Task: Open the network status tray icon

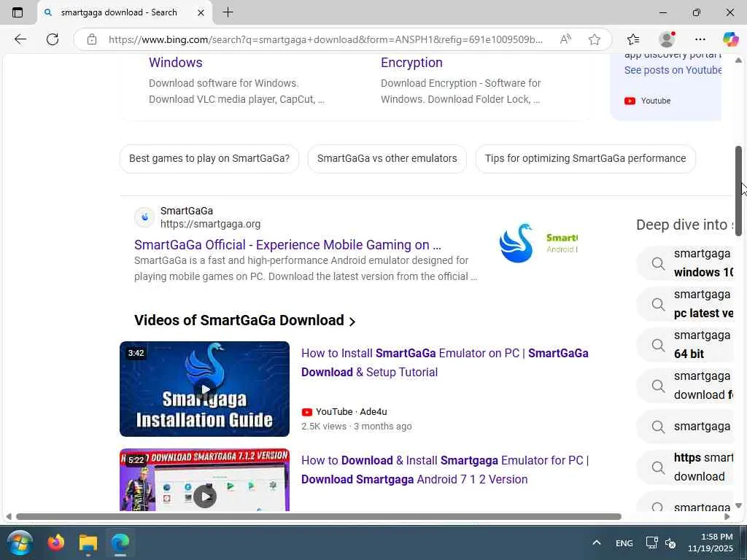Action: point(651,542)
